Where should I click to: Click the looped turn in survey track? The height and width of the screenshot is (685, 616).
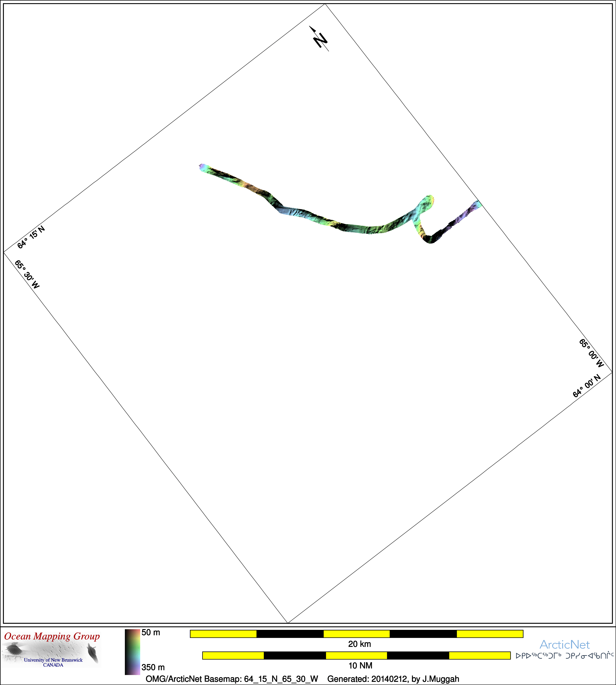[x=427, y=203]
